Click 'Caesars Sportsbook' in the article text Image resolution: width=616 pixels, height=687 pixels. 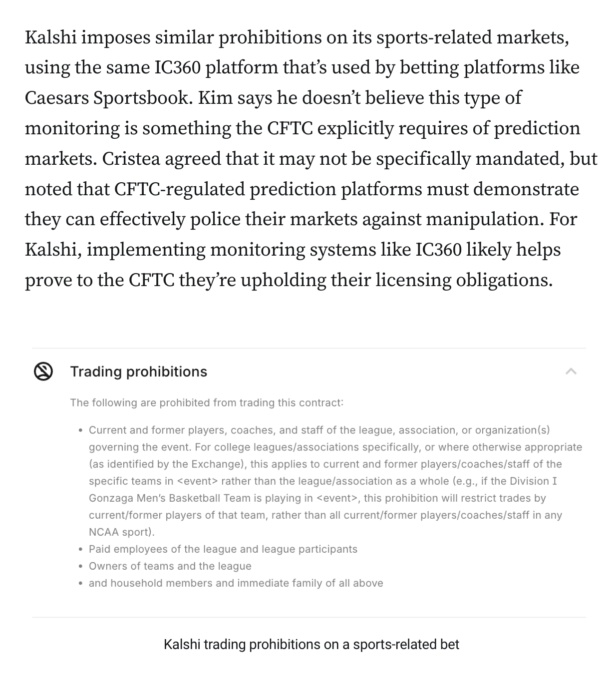pos(107,98)
